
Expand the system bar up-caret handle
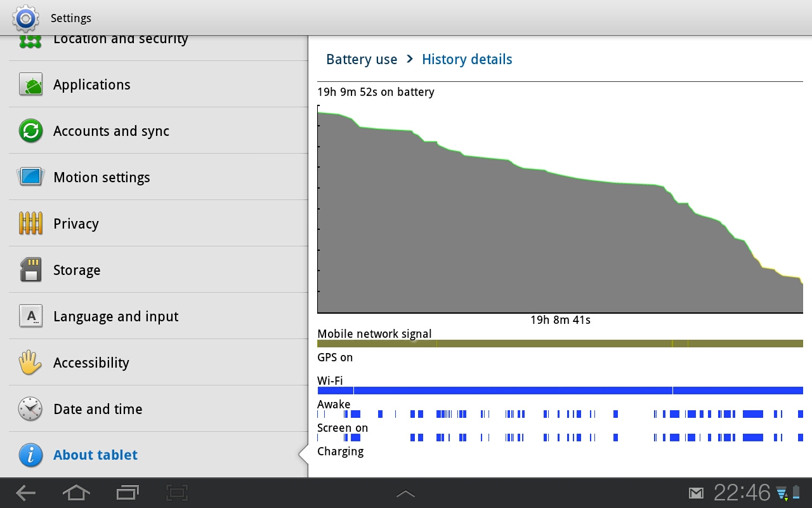tap(406, 494)
